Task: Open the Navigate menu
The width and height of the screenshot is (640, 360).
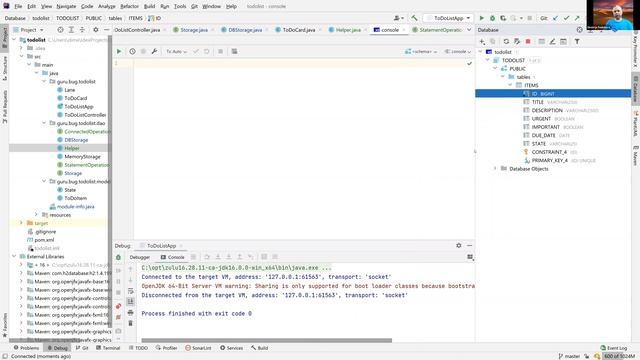Action: 66,7
